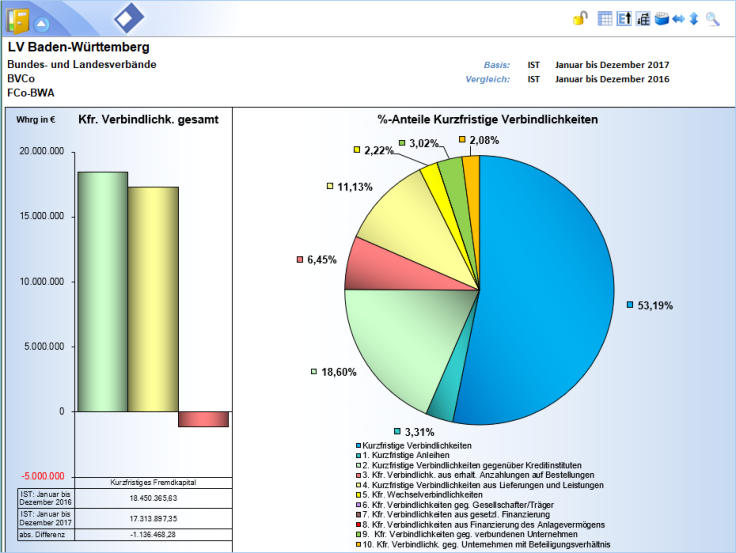This screenshot has height=553, width=736.
Task: Select Basis period Januar bis Dezember 2017
Action: 612,65
